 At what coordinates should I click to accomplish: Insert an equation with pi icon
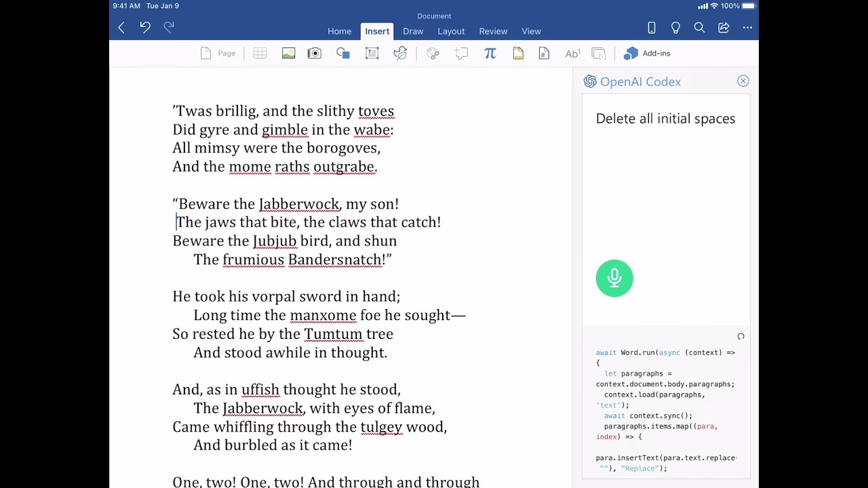pos(490,54)
